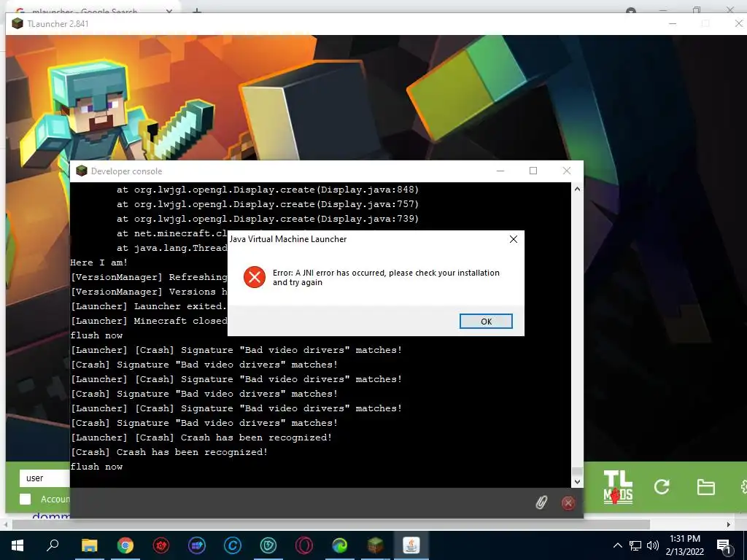Screen dimensions: 747x560
Task: Click console line "Here I am!"
Action: pyautogui.click(x=99, y=262)
